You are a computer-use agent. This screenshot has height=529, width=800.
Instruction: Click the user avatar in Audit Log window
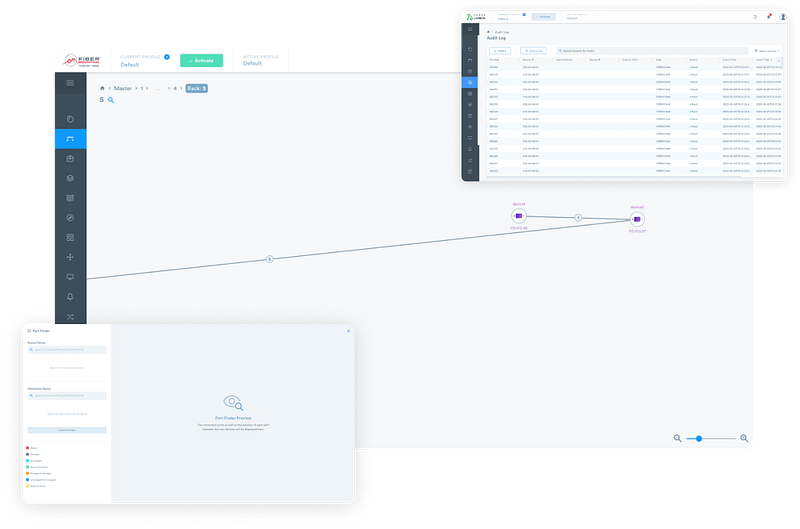coord(783,17)
